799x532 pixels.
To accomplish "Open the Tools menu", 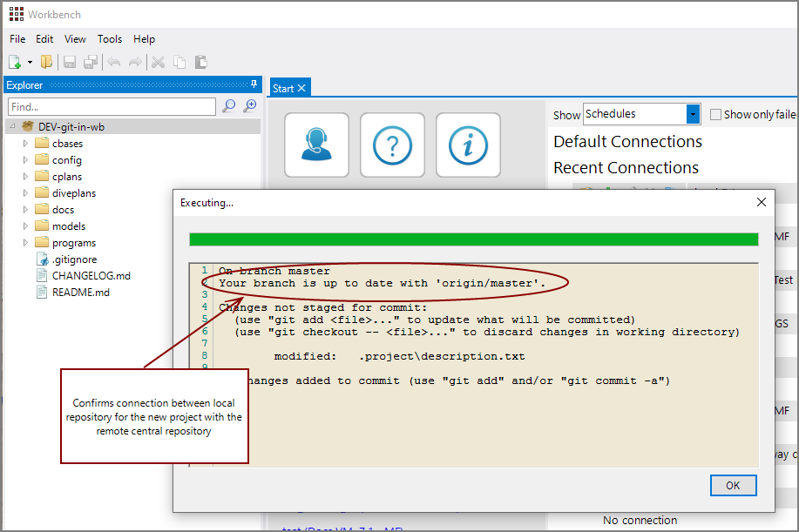I will click(x=109, y=39).
